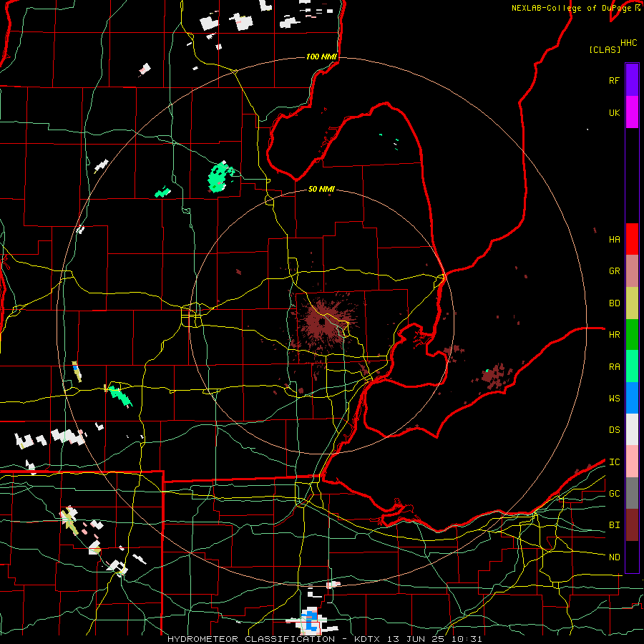Select the "WS" legend label

point(614,399)
